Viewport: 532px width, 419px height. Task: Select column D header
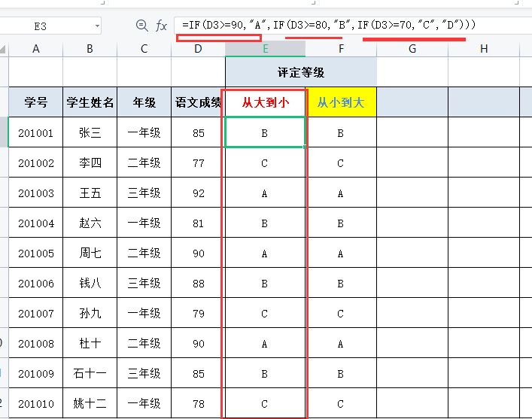point(198,49)
